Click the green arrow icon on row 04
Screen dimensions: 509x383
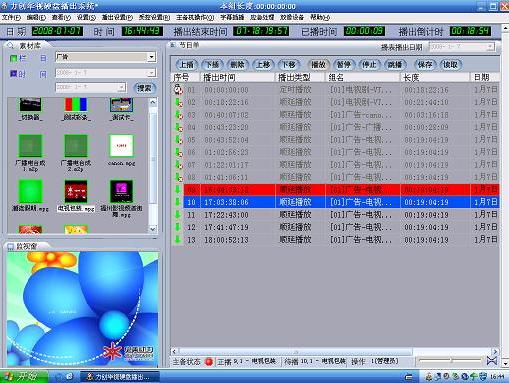(x=179, y=127)
